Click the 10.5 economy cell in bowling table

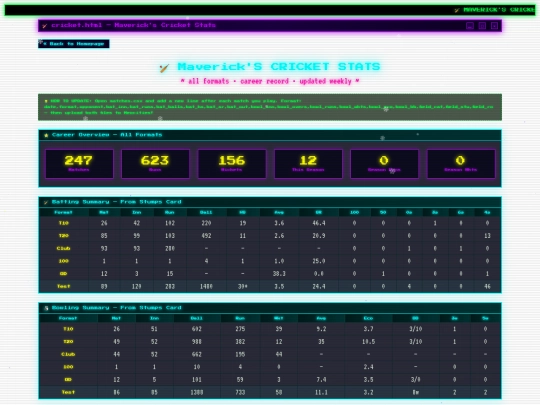[x=368, y=342]
